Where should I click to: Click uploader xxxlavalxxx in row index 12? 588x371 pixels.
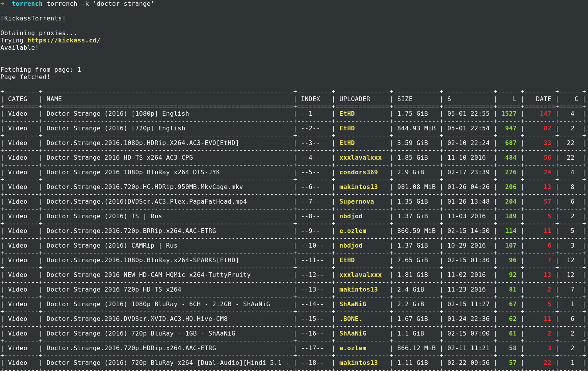(x=361, y=275)
